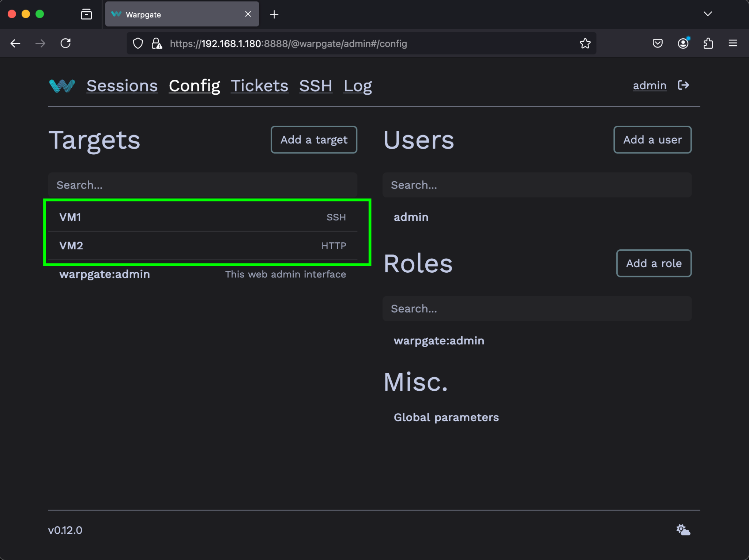Click the tracking protection shield icon
The height and width of the screenshot is (560, 749).
coord(138,43)
